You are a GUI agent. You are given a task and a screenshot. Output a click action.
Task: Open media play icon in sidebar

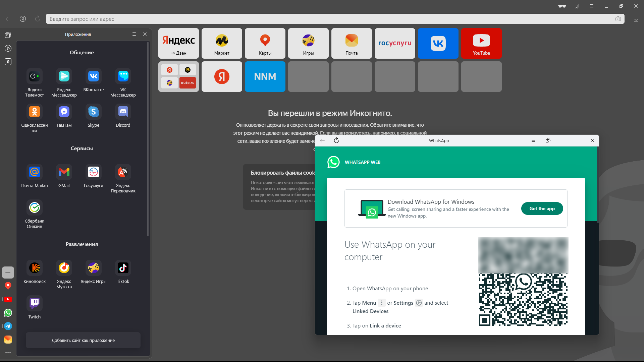[x=8, y=48]
